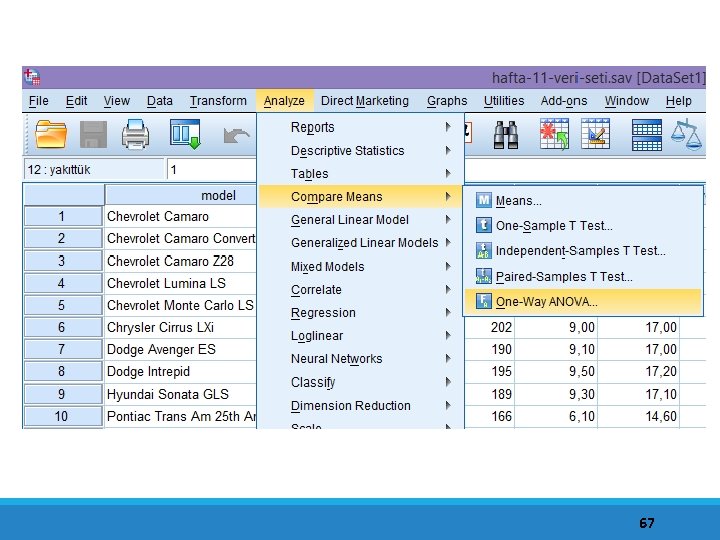Click the grayed Save disk icon
This screenshot has height=540, width=720.
click(93, 134)
